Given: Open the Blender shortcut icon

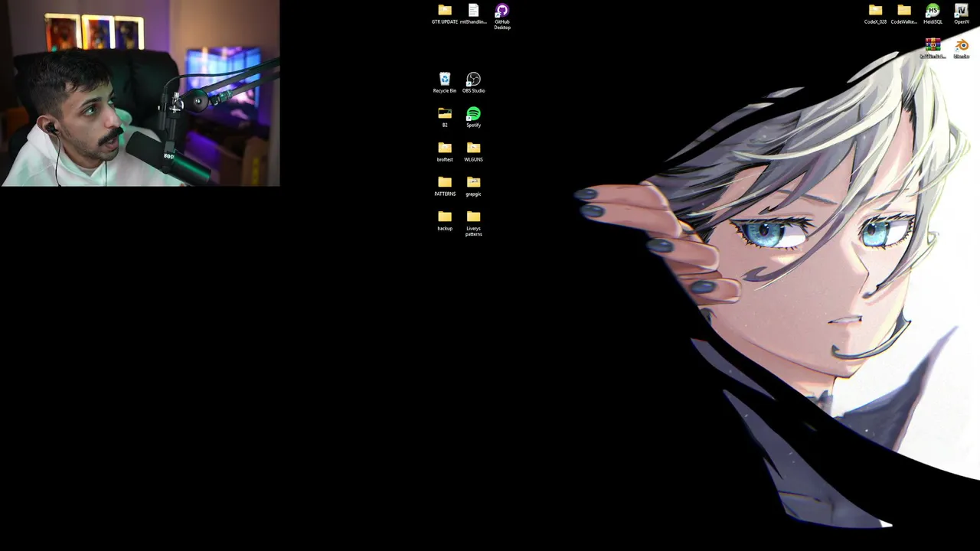Looking at the screenshot, I should click(962, 44).
